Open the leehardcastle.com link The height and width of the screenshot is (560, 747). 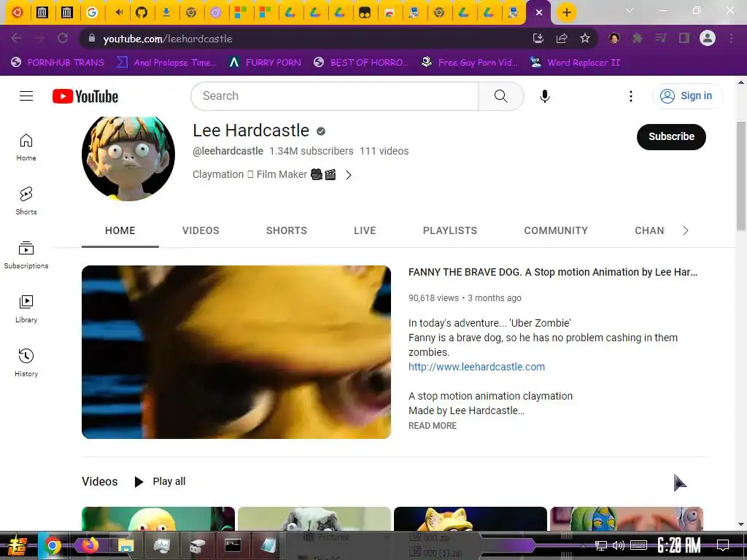click(x=476, y=367)
